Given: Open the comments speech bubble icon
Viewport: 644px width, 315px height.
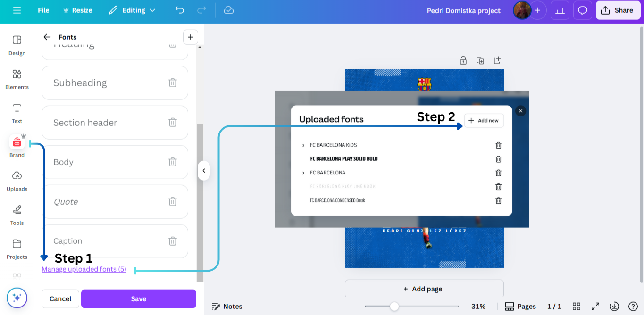Looking at the screenshot, I should (583, 10).
